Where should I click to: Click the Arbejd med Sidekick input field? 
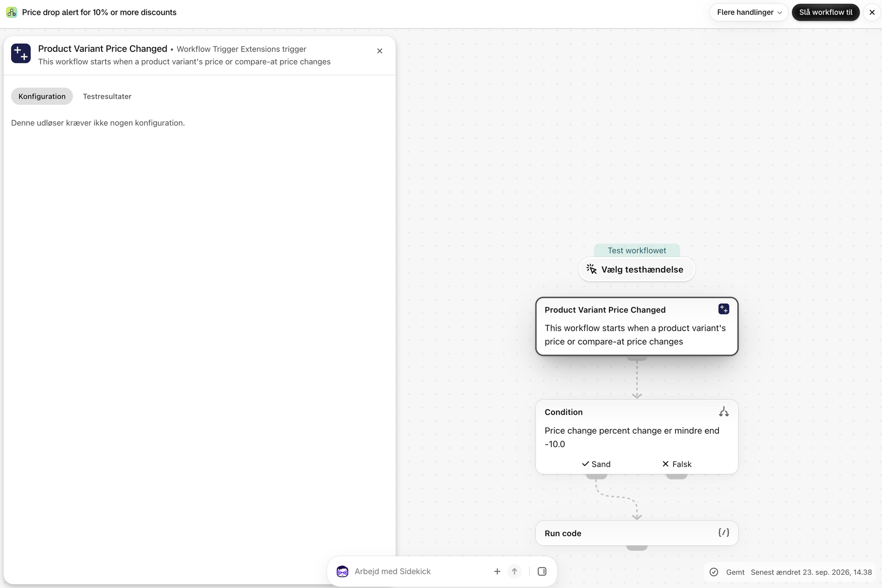click(418, 571)
